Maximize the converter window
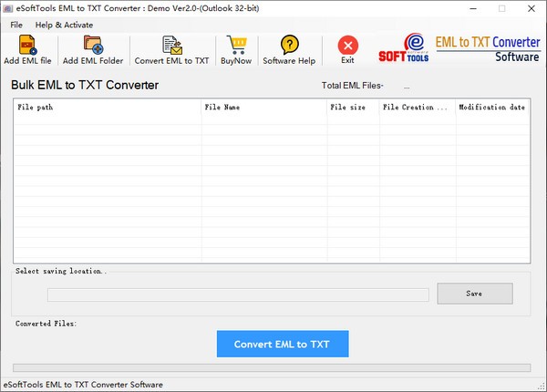This screenshot has width=547, height=392. [501, 8]
